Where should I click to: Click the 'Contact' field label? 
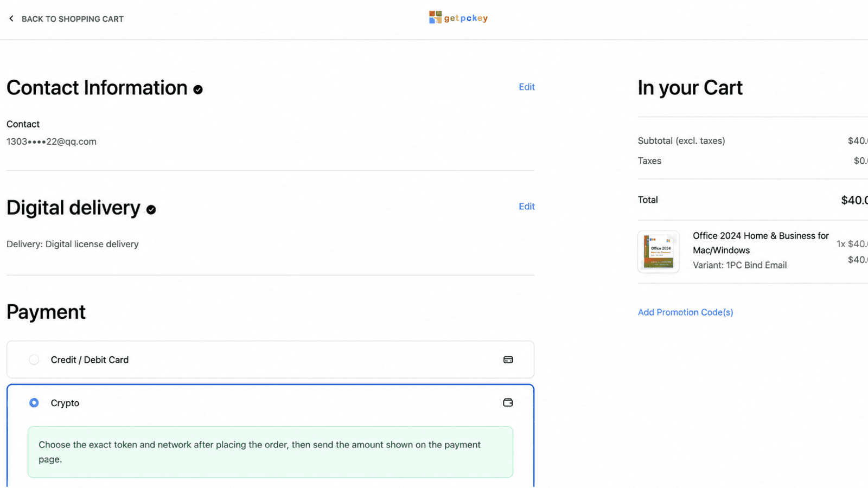point(23,124)
